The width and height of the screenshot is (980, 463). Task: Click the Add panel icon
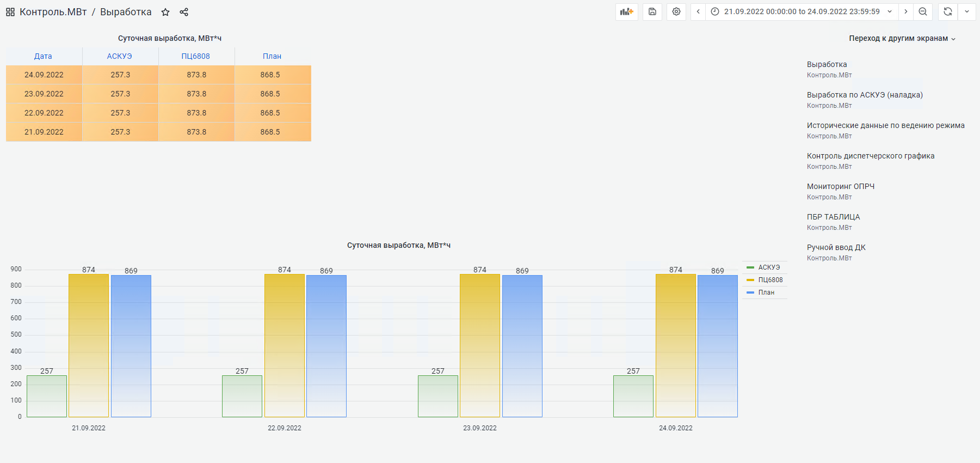[627, 11]
